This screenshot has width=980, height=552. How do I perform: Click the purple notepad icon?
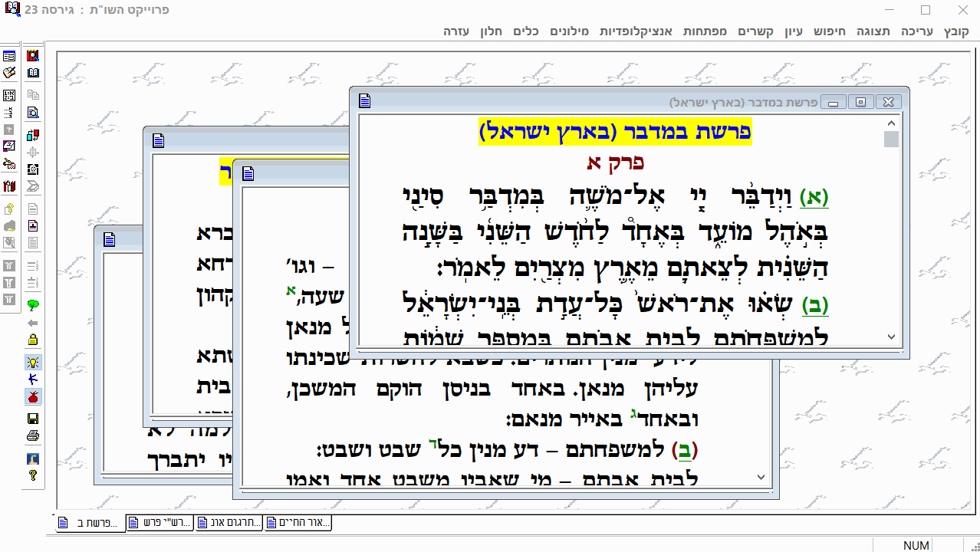tap(9, 146)
